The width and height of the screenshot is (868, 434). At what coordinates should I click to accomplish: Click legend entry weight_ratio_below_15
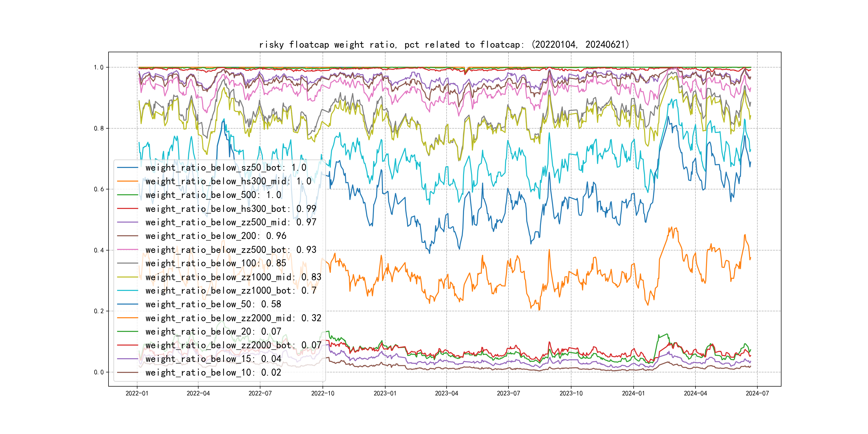click(x=213, y=359)
